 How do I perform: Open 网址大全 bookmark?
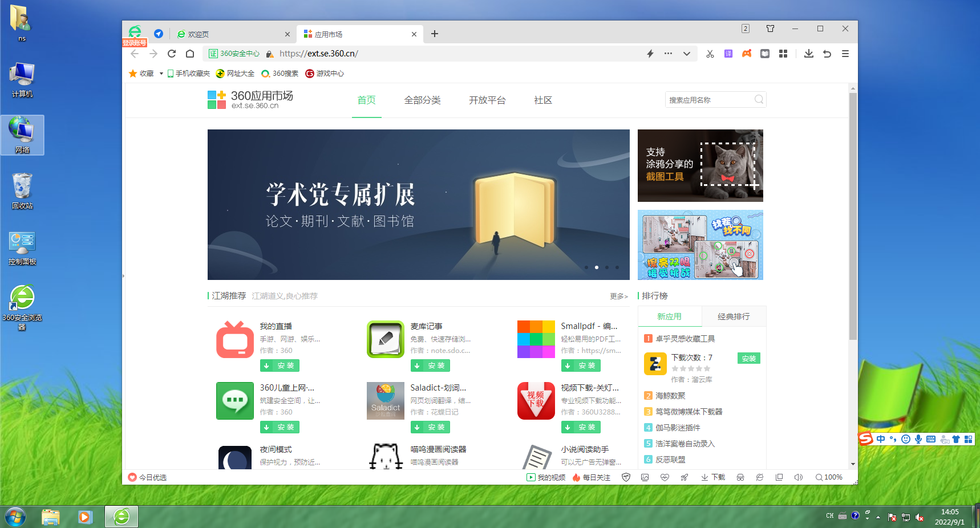pos(235,74)
